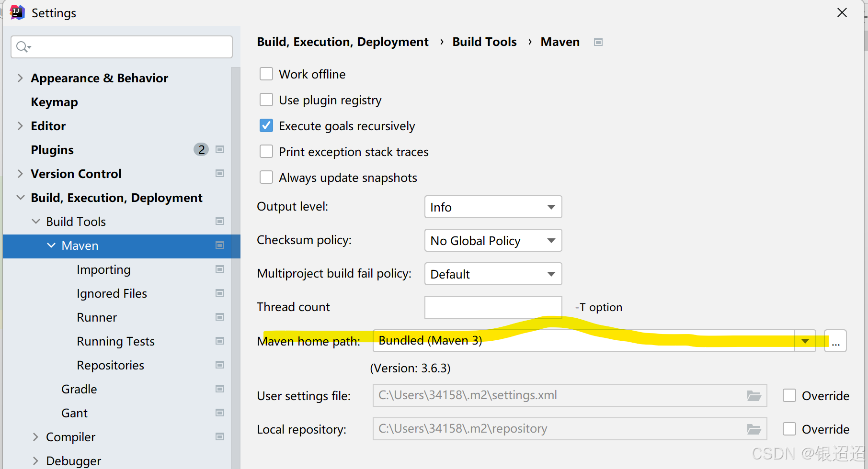
Task: Select Repositories under Maven
Action: [x=110, y=366]
